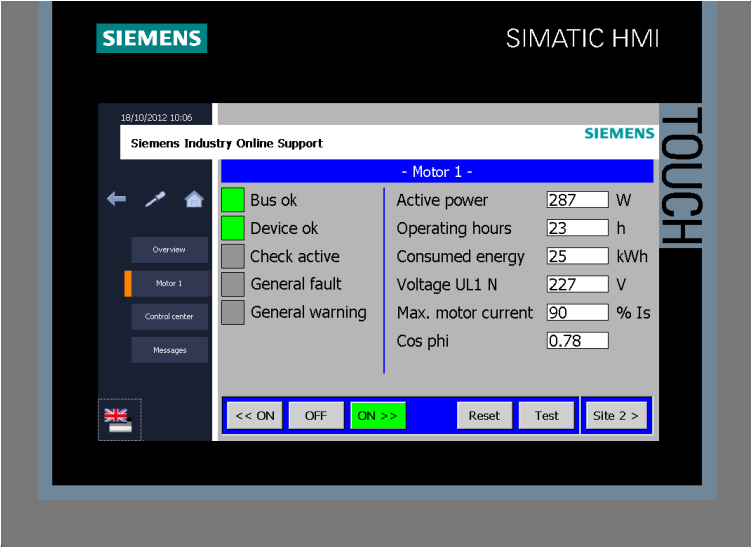The height and width of the screenshot is (547, 753).
Task: Open the Control center page
Action: click(169, 316)
